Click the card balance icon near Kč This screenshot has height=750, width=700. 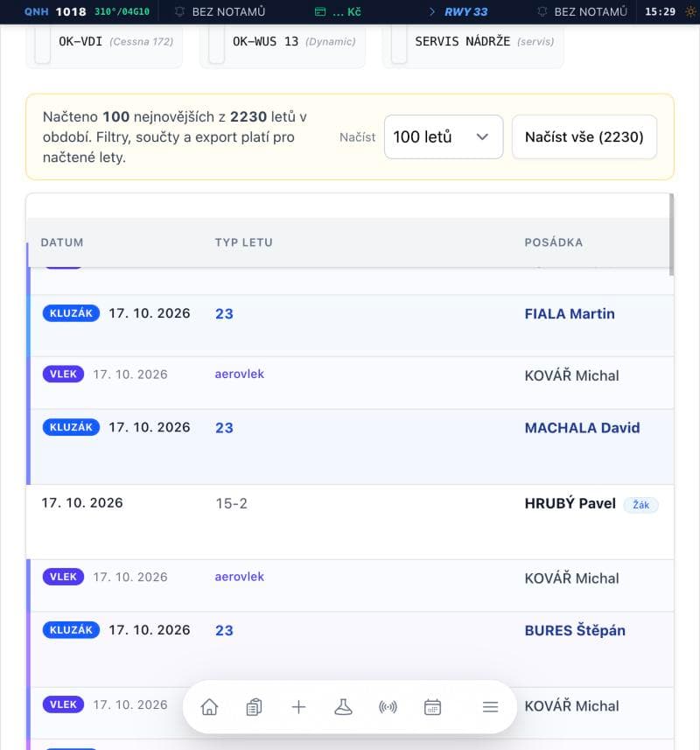(x=320, y=11)
